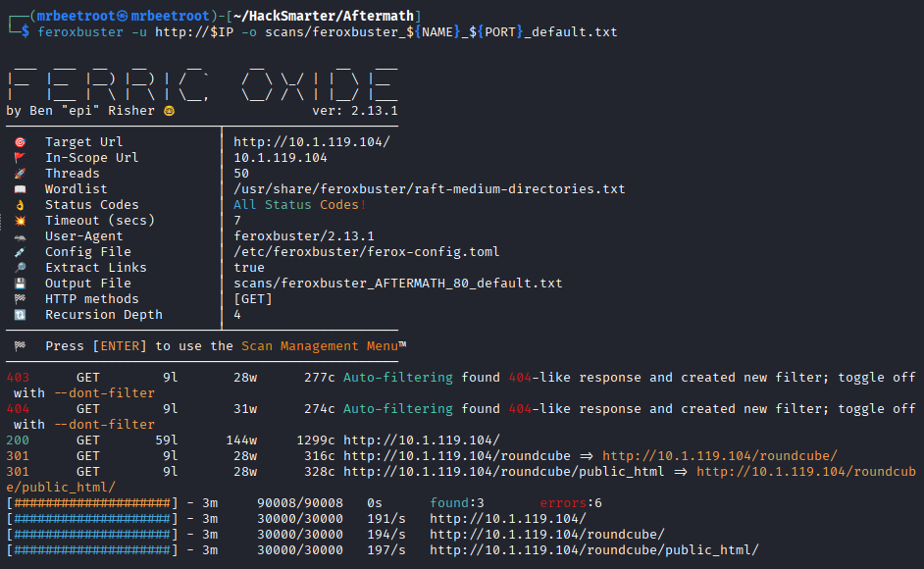The width and height of the screenshot is (924, 569).
Task: Click the blue progress bar for the public_html/ scan
Action: [x=92, y=550]
